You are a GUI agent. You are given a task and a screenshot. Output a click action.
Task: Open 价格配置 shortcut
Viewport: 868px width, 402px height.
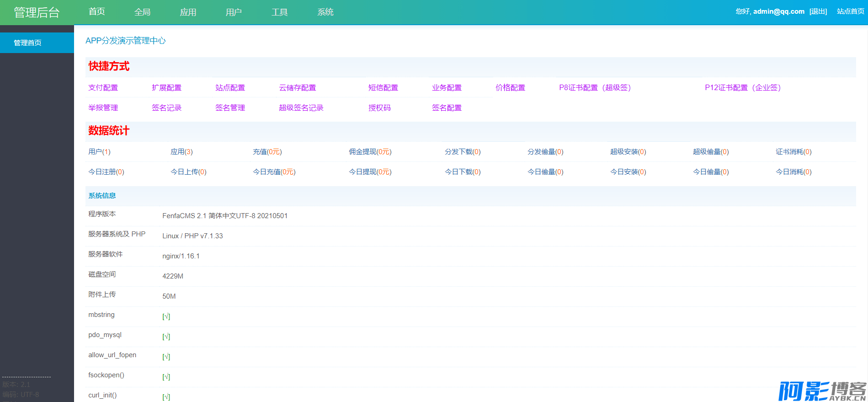511,87
